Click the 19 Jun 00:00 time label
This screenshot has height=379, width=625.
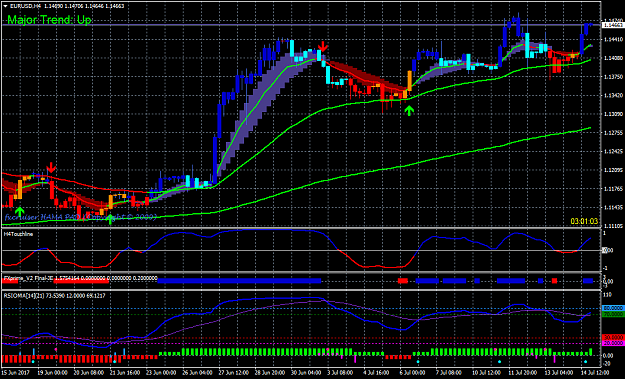[x=53, y=373]
